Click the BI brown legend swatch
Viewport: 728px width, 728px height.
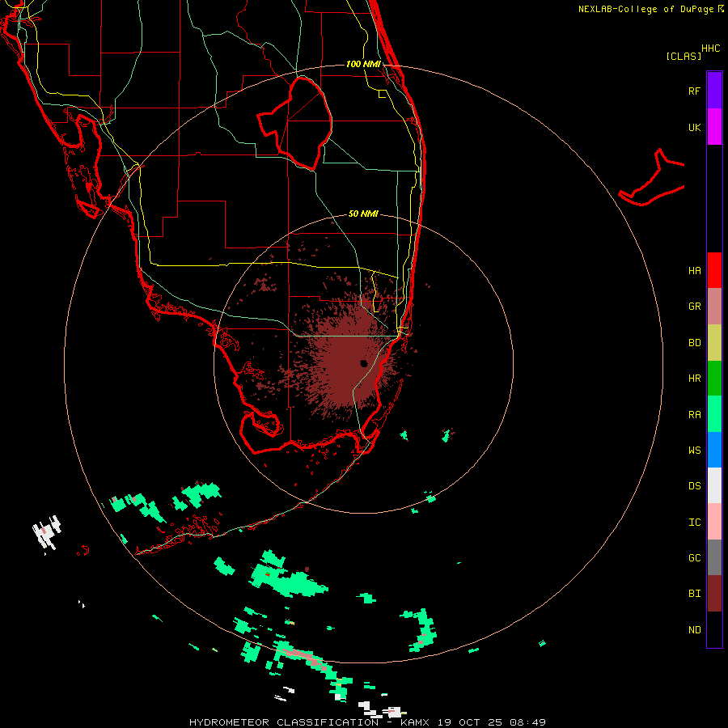click(x=714, y=594)
